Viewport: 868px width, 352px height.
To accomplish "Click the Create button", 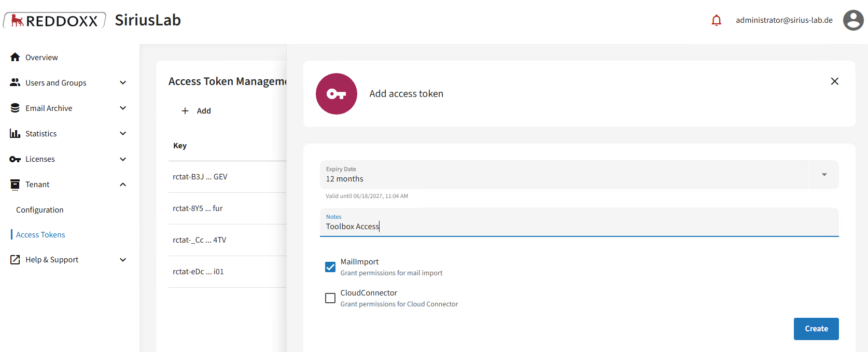I will point(816,329).
